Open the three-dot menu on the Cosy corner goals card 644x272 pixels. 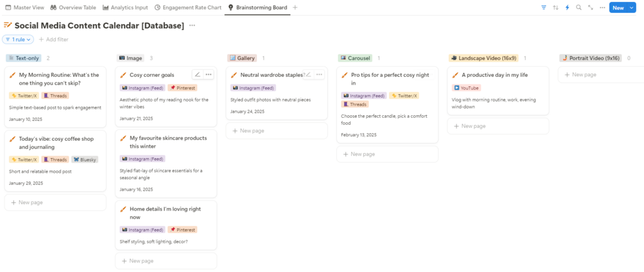tap(208, 75)
